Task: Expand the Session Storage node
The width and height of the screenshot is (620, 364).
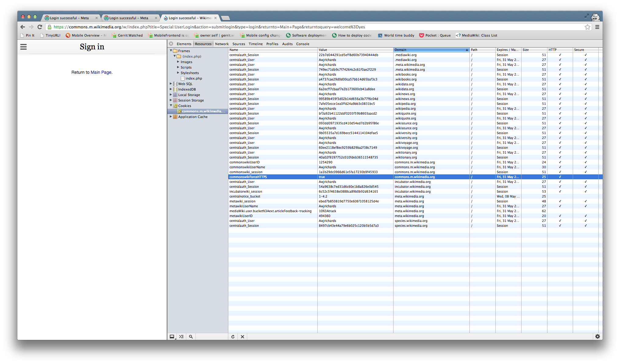Action: (x=171, y=100)
